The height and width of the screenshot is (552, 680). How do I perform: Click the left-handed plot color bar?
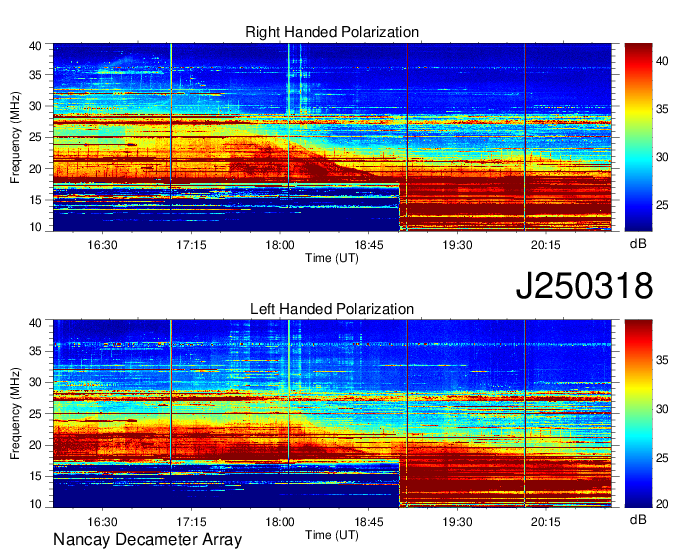tap(638, 414)
